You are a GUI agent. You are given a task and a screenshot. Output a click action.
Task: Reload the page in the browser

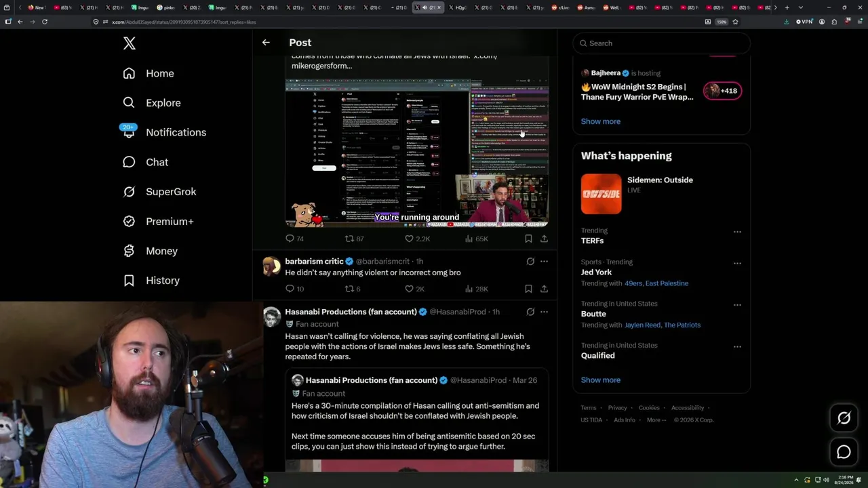click(45, 22)
